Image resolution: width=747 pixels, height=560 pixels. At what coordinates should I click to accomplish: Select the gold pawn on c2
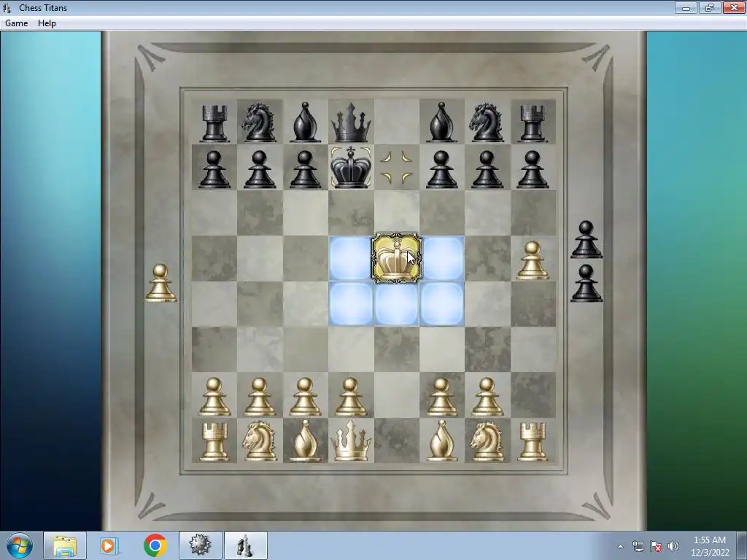coord(305,397)
